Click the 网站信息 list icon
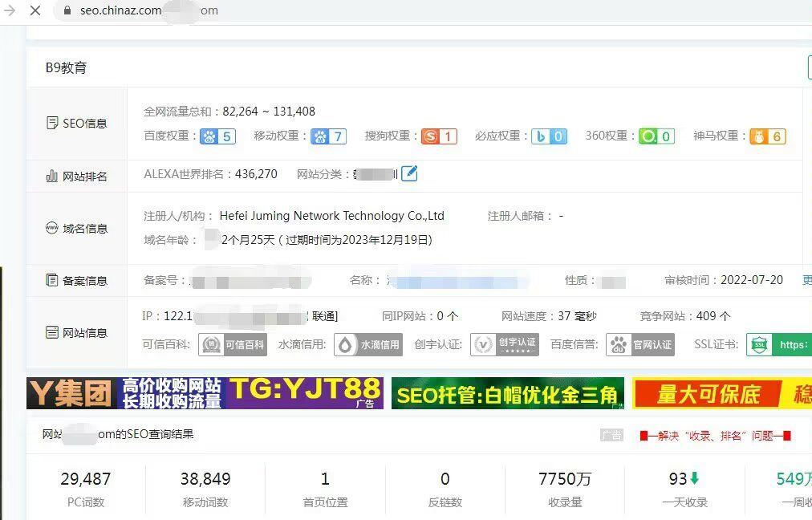This screenshot has width=812, height=520. coord(52,332)
